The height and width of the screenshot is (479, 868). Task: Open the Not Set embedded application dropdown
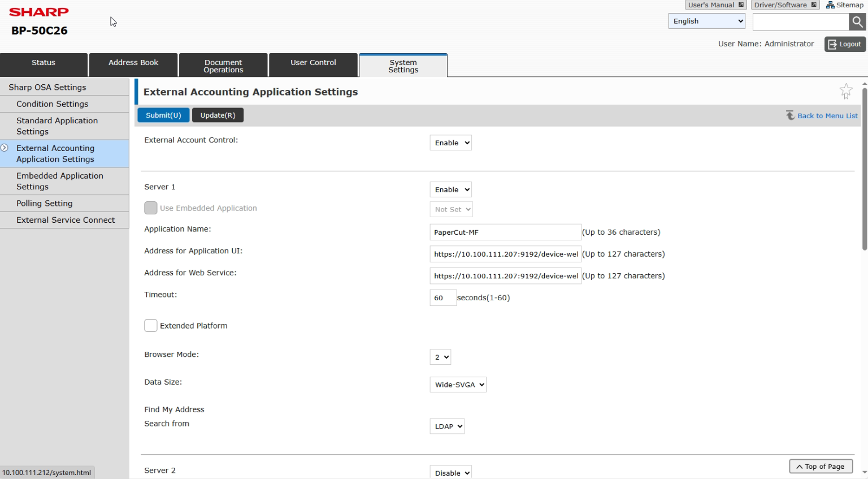[x=452, y=209]
